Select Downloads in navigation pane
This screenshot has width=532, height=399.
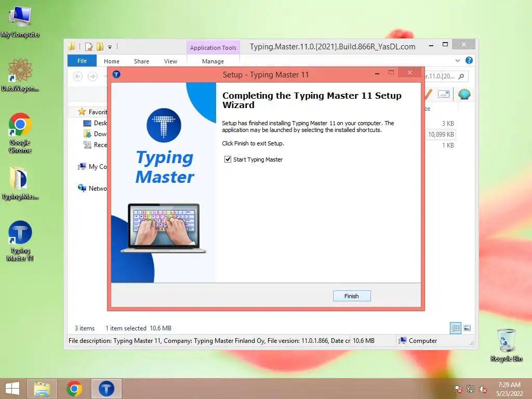[96, 134]
